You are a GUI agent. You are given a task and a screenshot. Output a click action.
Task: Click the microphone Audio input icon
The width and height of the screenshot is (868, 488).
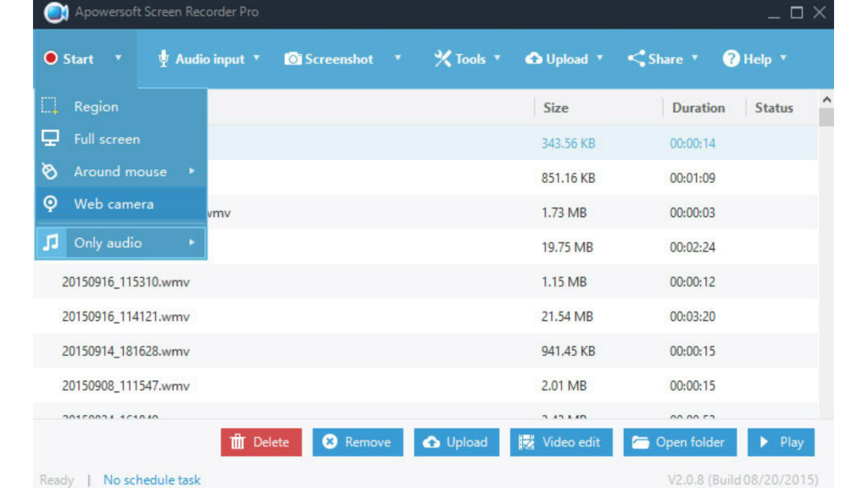(162, 58)
